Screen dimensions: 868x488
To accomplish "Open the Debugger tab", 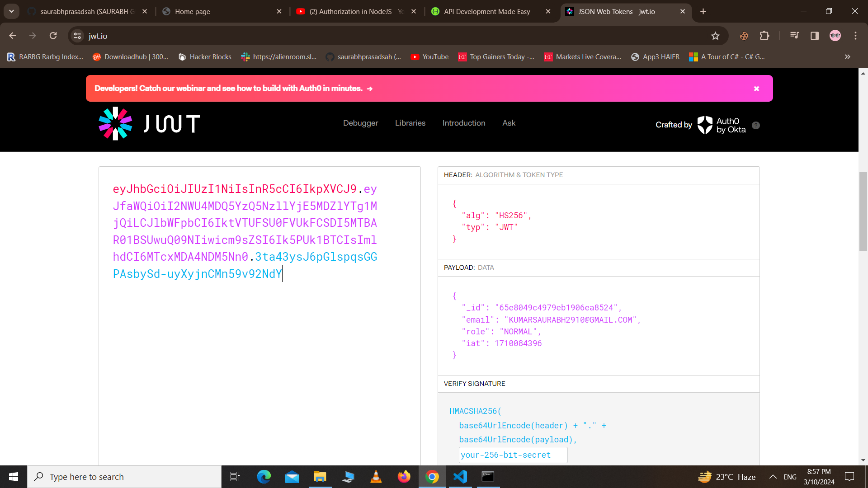I will click(360, 123).
